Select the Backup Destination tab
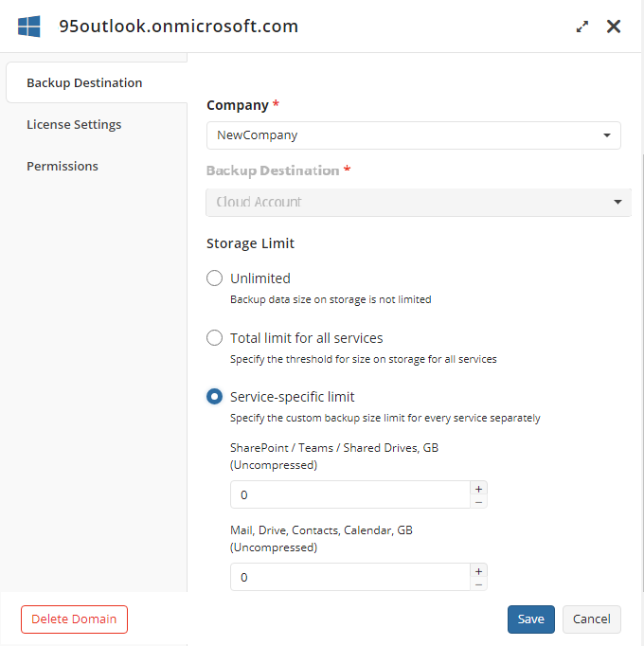 84,82
